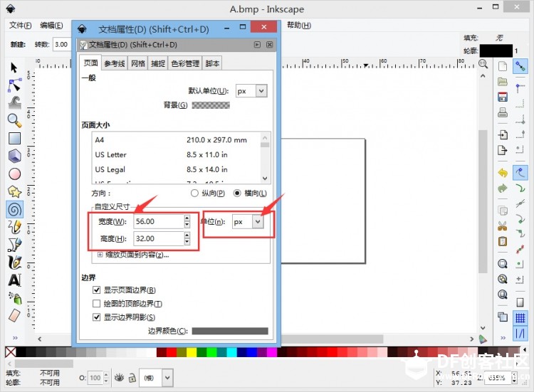This screenshot has height=392, width=534.
Task: Create new document icon
Action: (503, 66)
